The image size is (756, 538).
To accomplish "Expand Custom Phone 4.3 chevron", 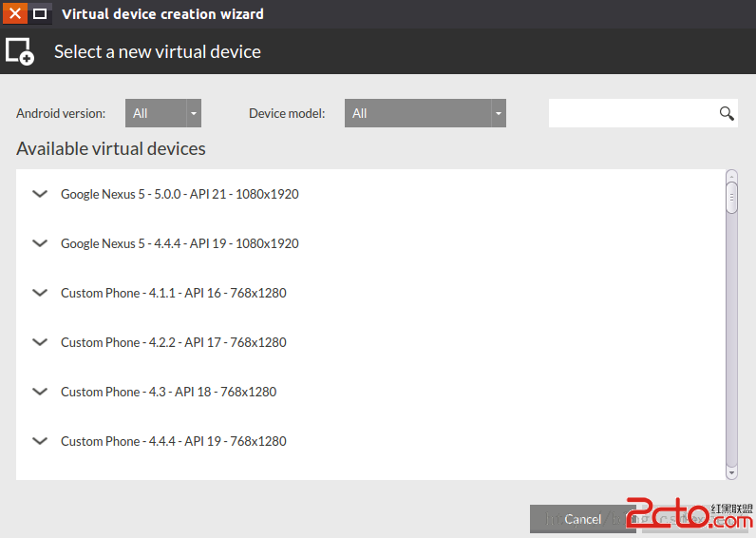I will click(40, 392).
